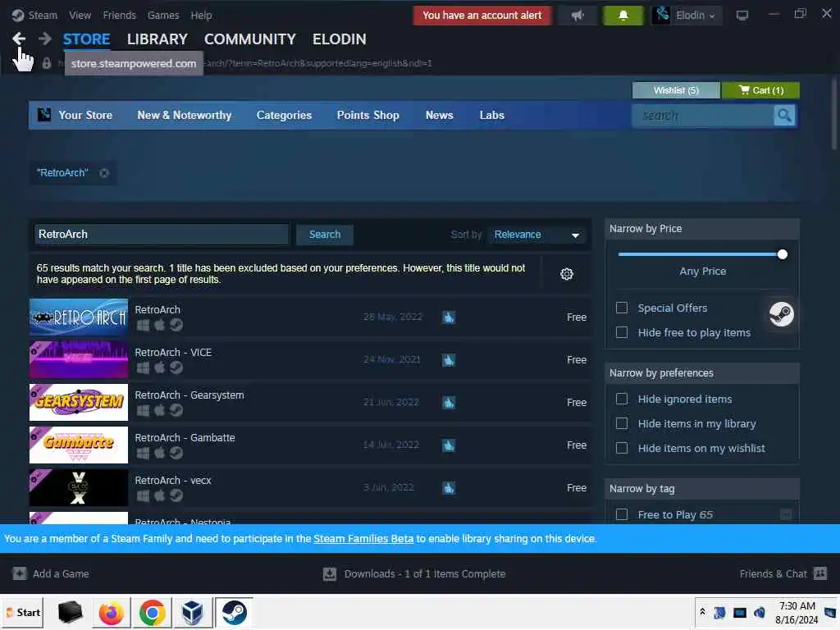Enable Hide free to play items
This screenshot has height=630, width=840.
tap(622, 333)
